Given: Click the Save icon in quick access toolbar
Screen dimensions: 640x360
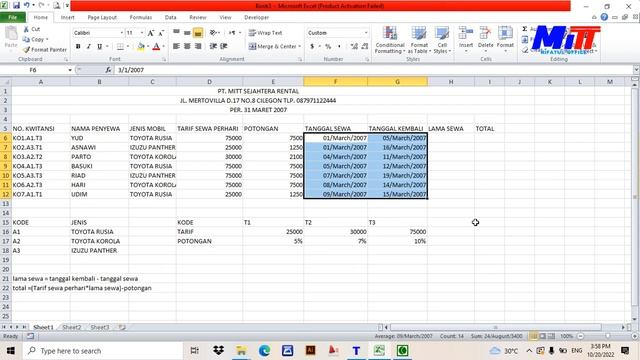Looking at the screenshot, I should point(16,5).
